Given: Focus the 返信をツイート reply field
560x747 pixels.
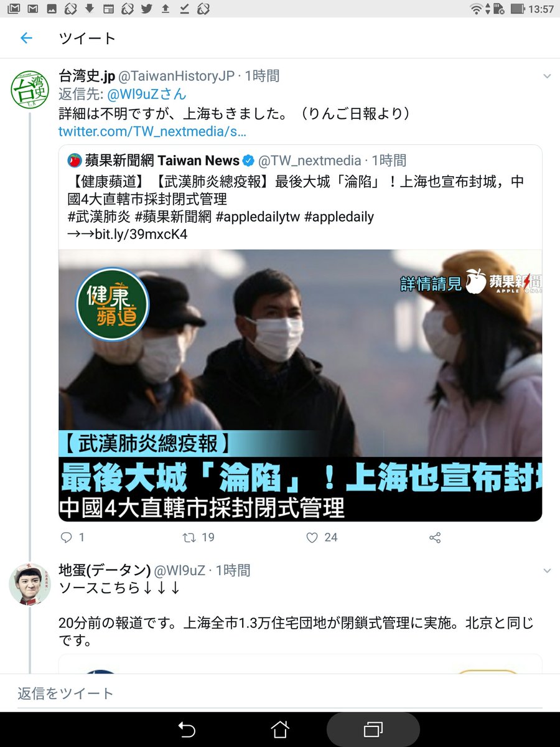Looking at the screenshot, I should (280, 693).
